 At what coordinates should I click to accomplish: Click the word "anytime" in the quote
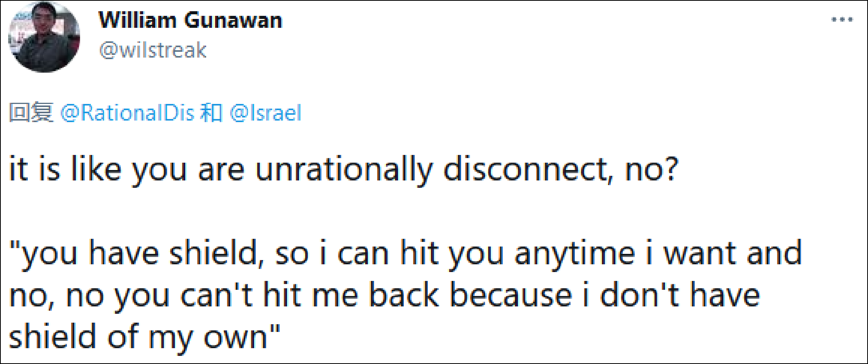(575, 253)
